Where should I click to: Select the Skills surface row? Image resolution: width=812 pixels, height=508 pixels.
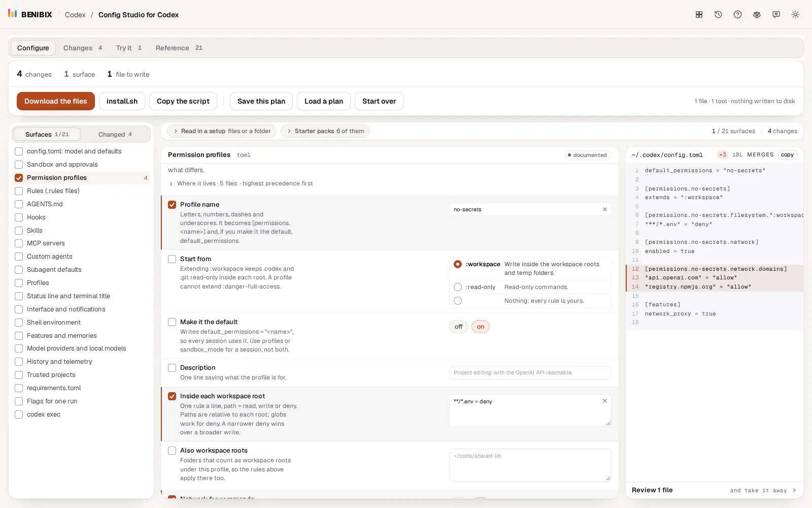tap(81, 231)
